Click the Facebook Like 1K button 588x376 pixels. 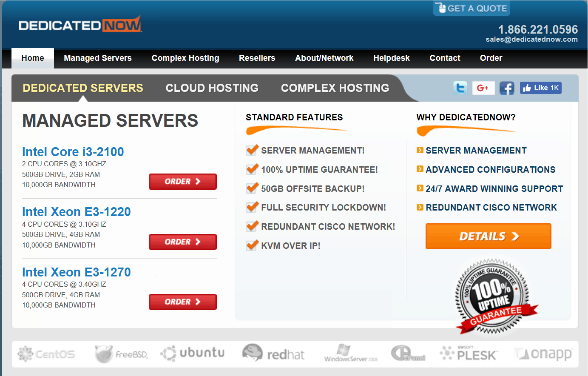pyautogui.click(x=541, y=88)
